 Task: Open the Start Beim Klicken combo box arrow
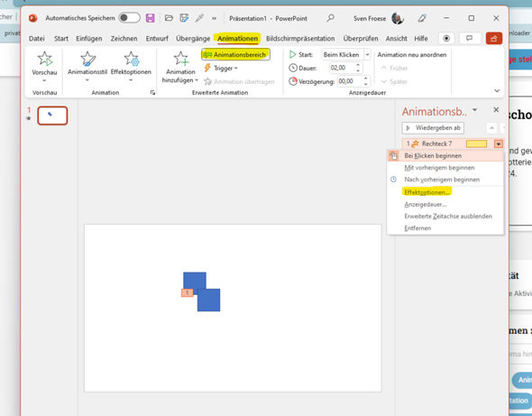(x=367, y=54)
